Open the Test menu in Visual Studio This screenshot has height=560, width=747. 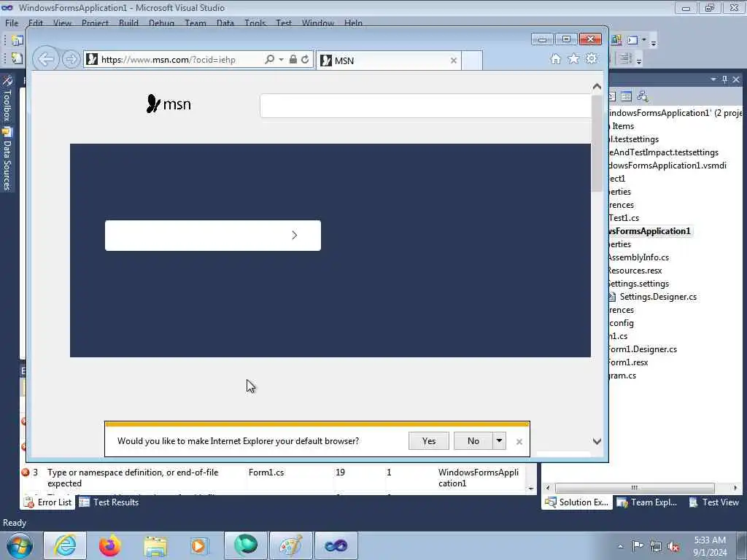point(284,23)
